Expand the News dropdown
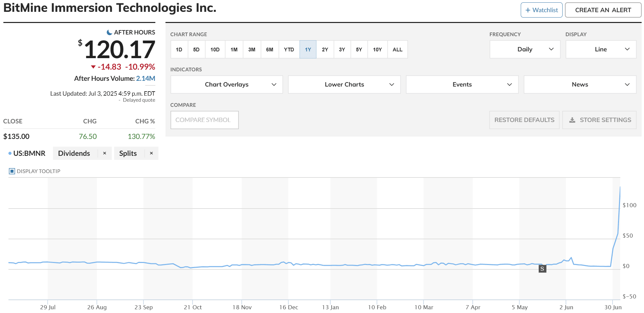The image size is (644, 313). pos(580,85)
